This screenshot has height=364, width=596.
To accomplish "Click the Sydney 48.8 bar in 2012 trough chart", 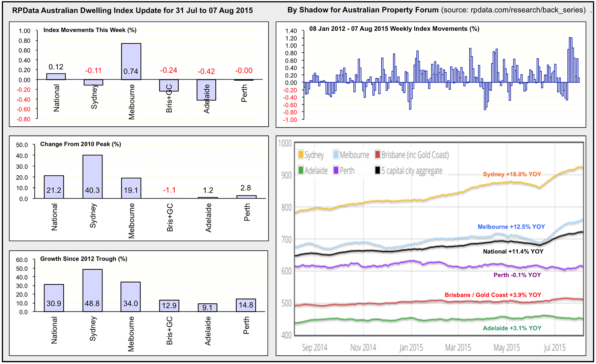I will 92,290.
